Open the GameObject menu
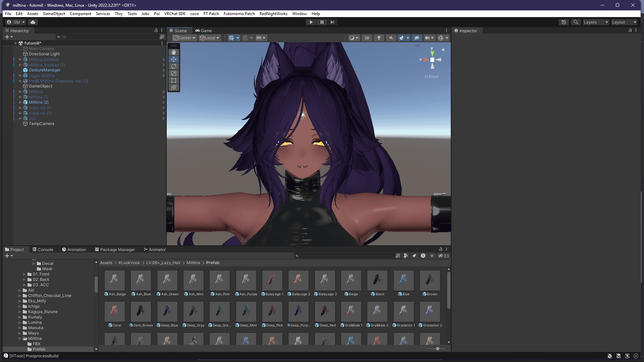Screen dimensions: 644x362 pyautogui.click(x=54, y=14)
